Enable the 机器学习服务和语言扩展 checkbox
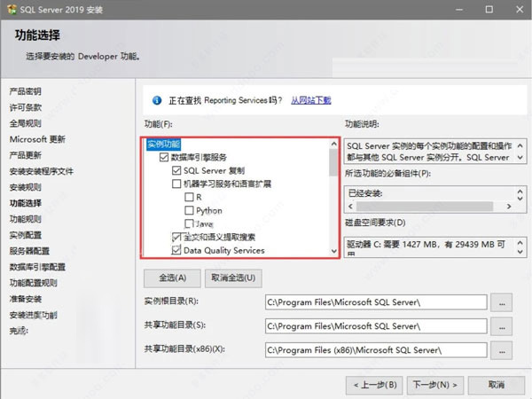The image size is (532, 399). 176,184
